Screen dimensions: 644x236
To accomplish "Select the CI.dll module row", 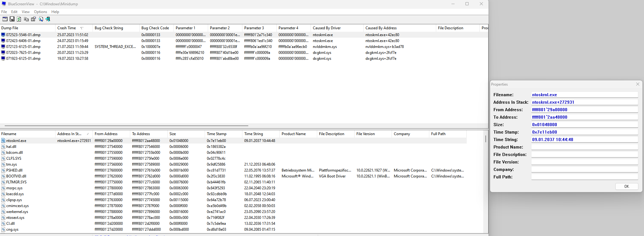I will (233, 224).
